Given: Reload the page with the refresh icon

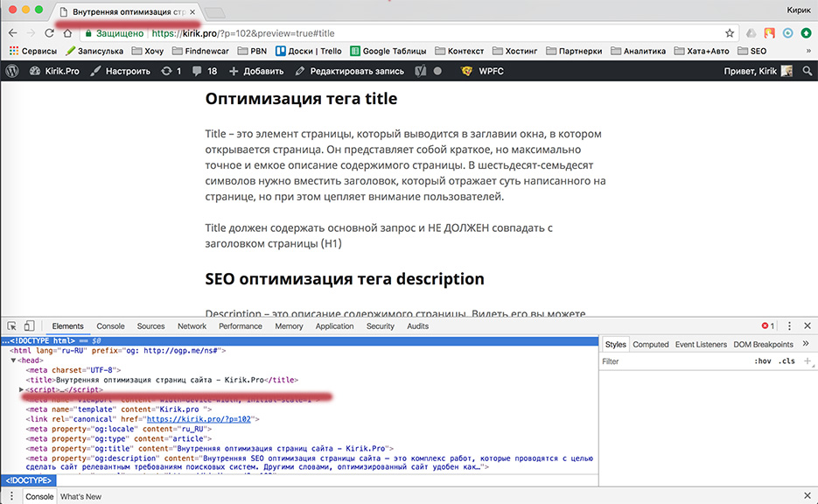Looking at the screenshot, I should click(49, 33).
